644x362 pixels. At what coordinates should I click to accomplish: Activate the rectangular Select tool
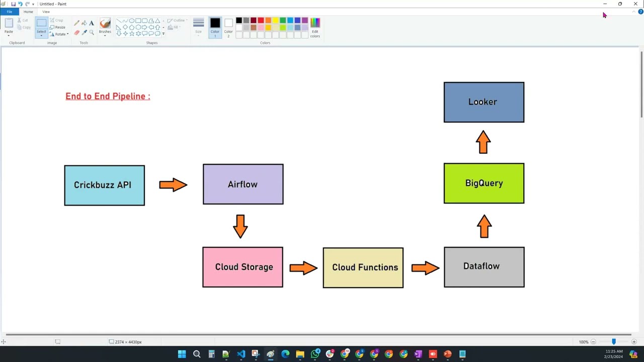[x=41, y=23]
